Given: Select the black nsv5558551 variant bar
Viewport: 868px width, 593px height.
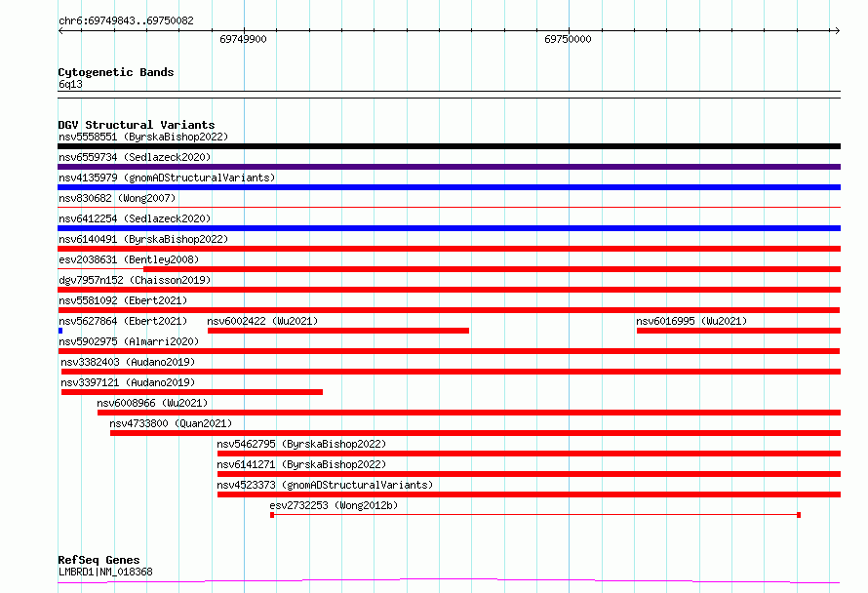Looking at the screenshot, I should (449, 146).
